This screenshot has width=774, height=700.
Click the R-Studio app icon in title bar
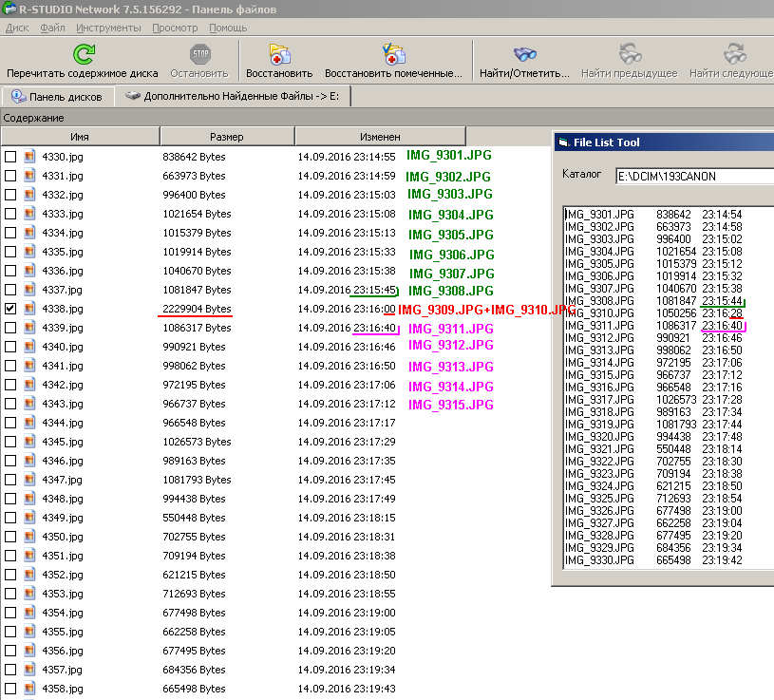(x=9, y=9)
